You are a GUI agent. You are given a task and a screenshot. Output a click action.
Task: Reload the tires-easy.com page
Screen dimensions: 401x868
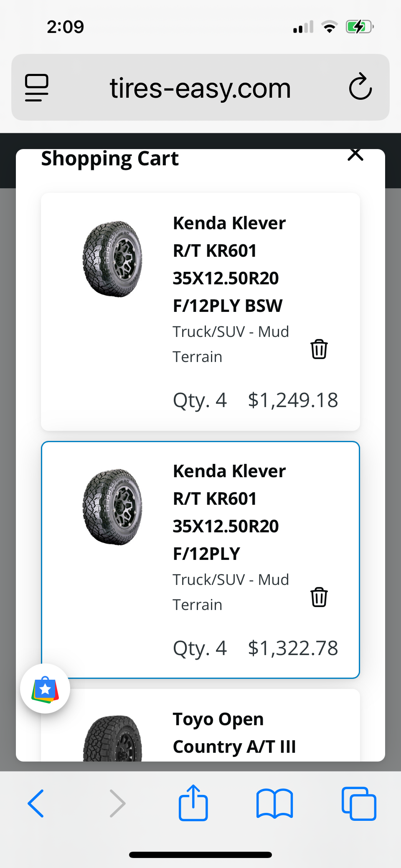(x=360, y=87)
